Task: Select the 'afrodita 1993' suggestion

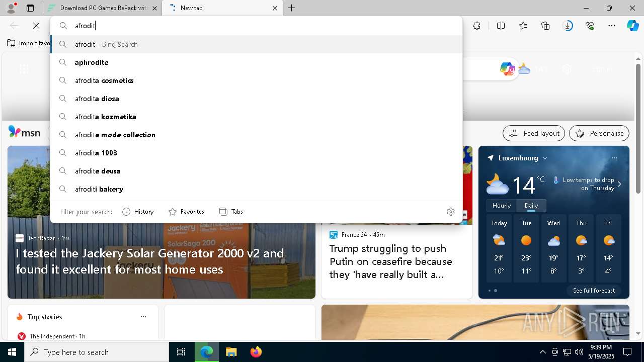Action: (x=256, y=153)
